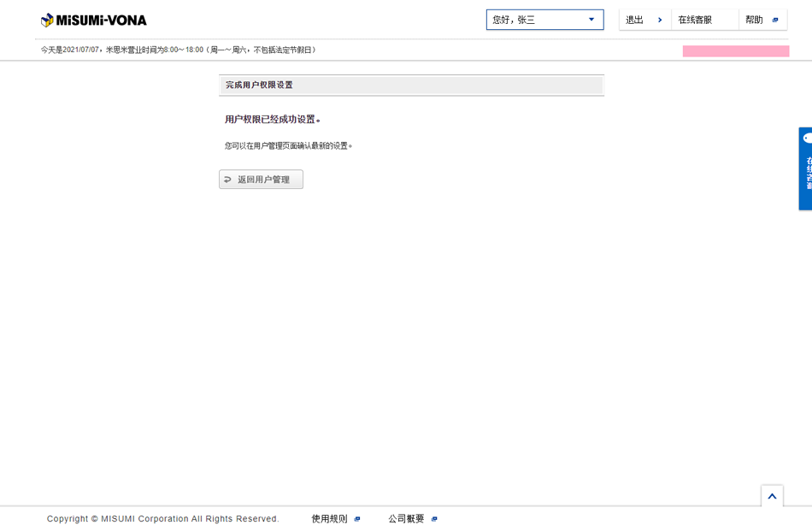Open the 帮助 help menu item
Image resolution: width=812 pixels, height=531 pixels.
click(x=754, y=20)
